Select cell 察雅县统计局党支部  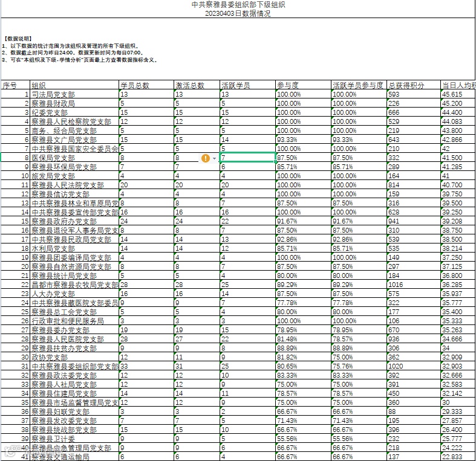tap(74, 276)
